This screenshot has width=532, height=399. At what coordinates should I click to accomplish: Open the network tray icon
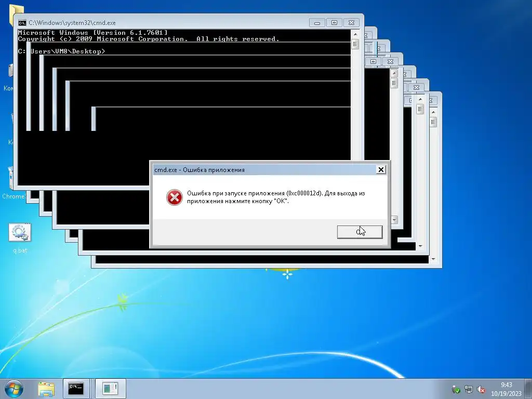tap(469, 390)
